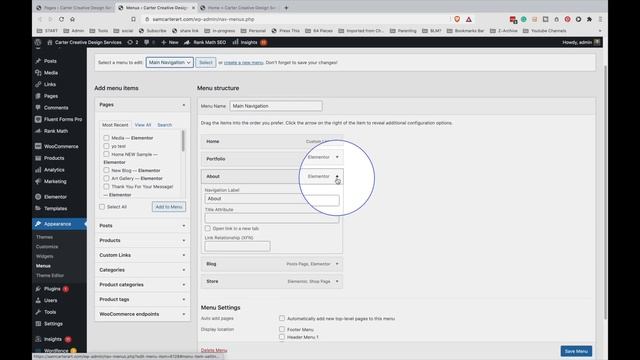Click the Add to Menu button
The height and width of the screenshot is (360, 640).
point(169,207)
